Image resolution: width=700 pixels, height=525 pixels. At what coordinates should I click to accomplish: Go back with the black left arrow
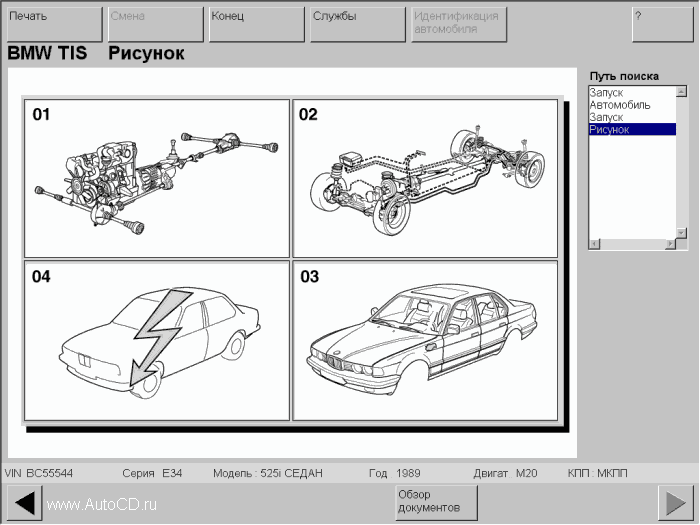click(25, 503)
